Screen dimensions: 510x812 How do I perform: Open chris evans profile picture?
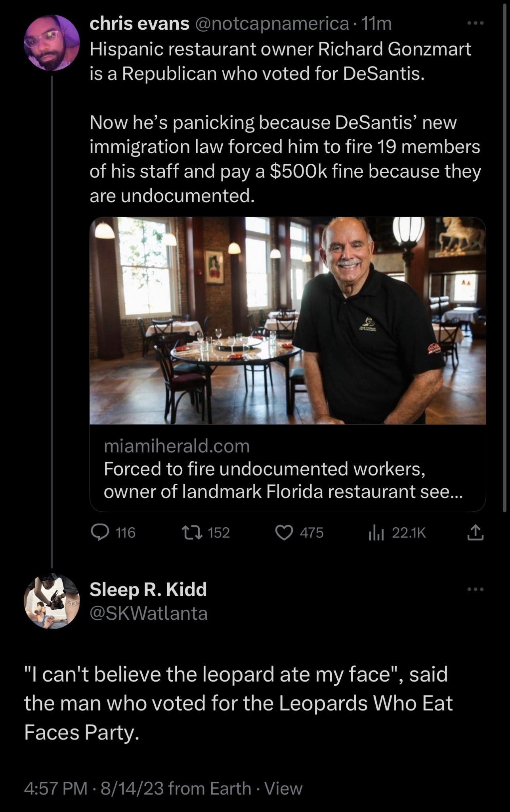pos(52,43)
